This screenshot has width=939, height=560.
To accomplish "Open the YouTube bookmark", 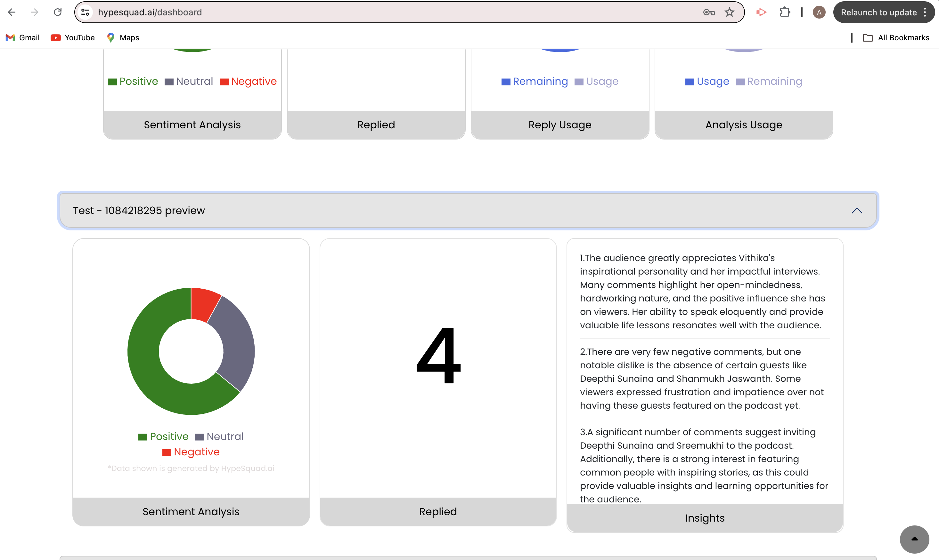I will (73, 38).
